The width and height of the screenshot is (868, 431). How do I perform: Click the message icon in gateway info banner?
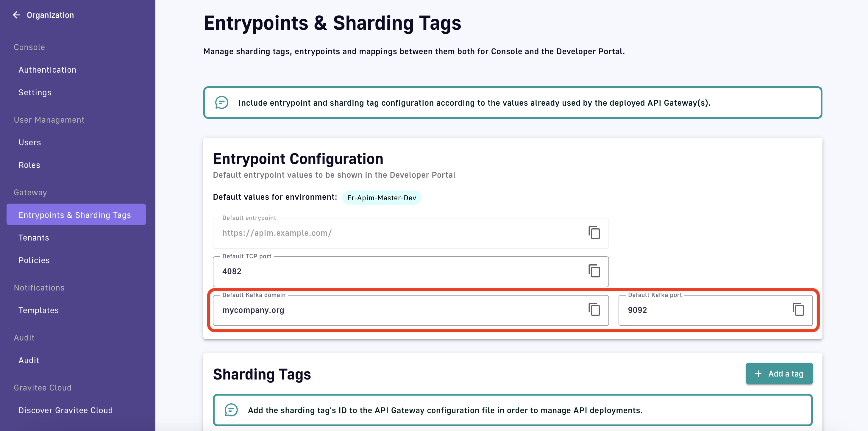(222, 103)
